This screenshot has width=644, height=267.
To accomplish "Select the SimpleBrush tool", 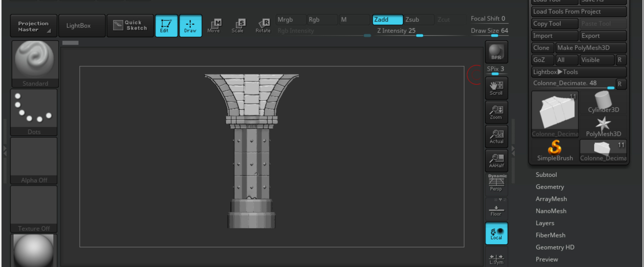I will coord(555,150).
